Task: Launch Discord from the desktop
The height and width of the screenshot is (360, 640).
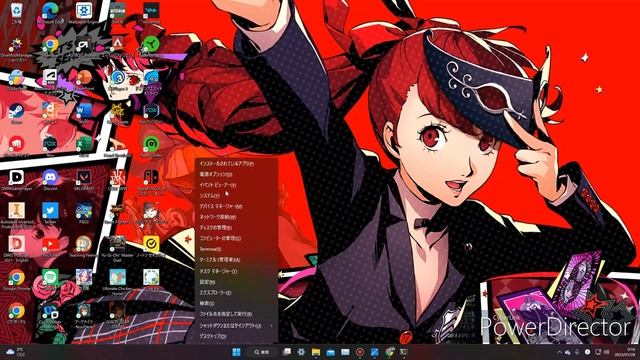Action: pyautogui.click(x=50, y=180)
